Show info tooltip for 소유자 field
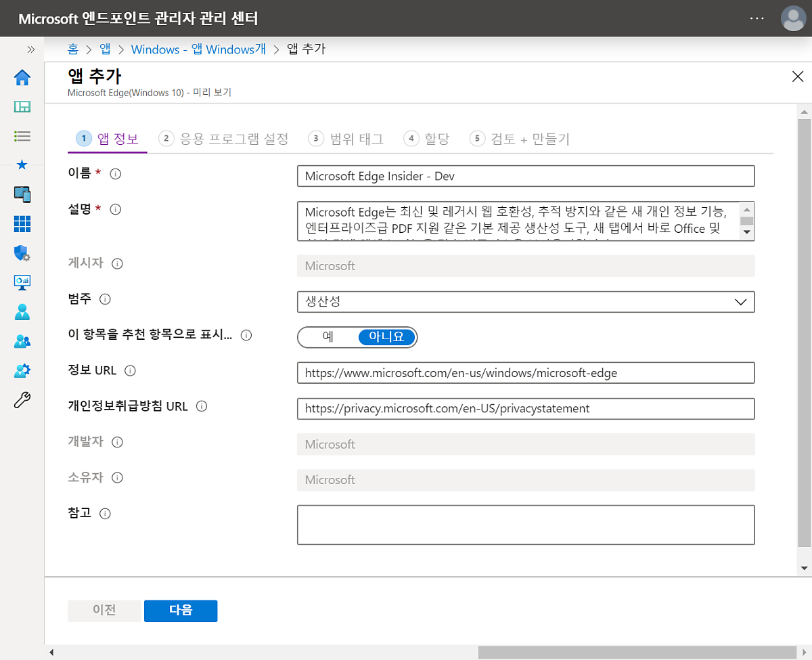 (x=117, y=478)
